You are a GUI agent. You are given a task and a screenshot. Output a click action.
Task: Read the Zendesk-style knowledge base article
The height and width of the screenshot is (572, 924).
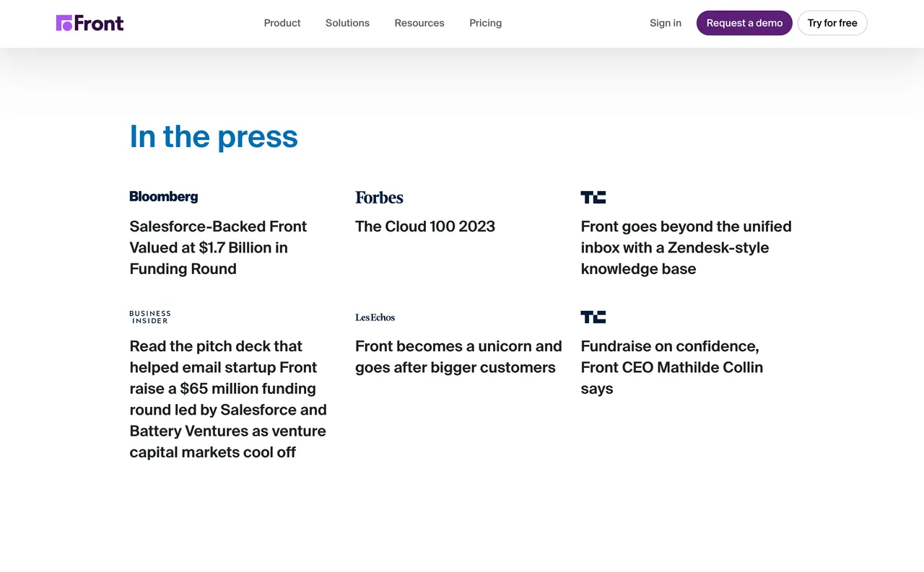click(686, 247)
